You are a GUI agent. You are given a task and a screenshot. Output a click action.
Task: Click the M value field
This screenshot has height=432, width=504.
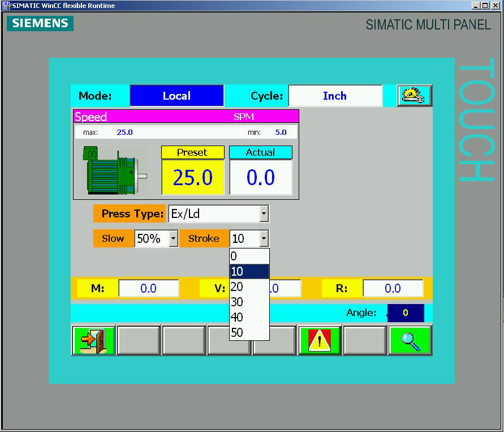pyautogui.click(x=149, y=288)
